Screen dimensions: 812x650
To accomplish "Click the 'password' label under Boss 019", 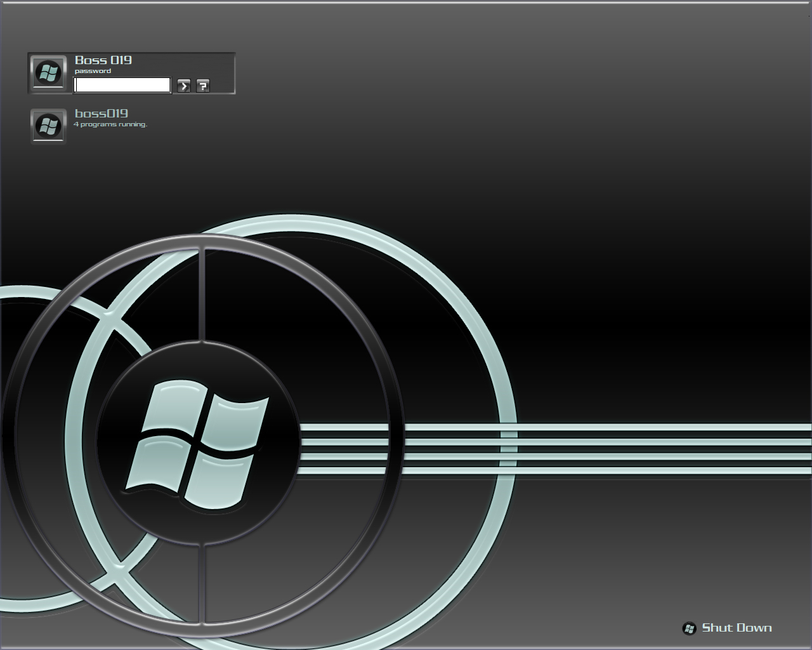I will click(x=93, y=71).
